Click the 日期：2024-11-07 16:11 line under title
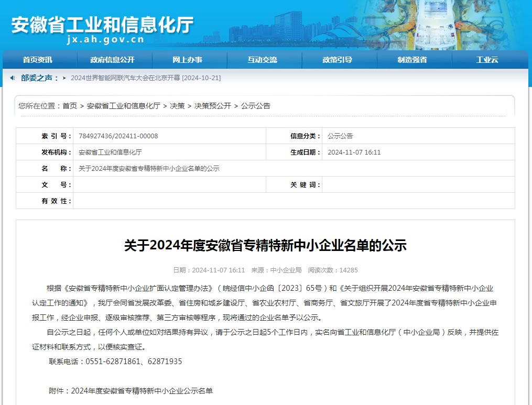 [x=209, y=270]
